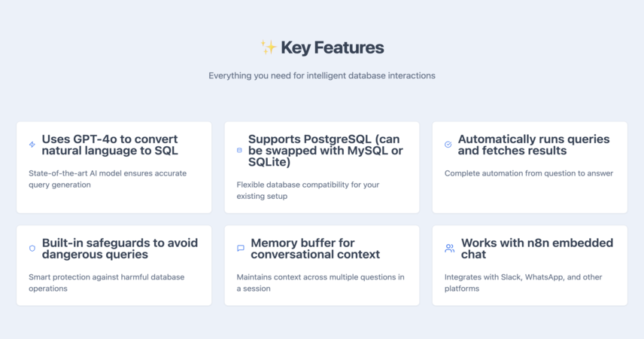
Task: Click the 'Flexible database compatibility' description text
Action: [x=308, y=191]
